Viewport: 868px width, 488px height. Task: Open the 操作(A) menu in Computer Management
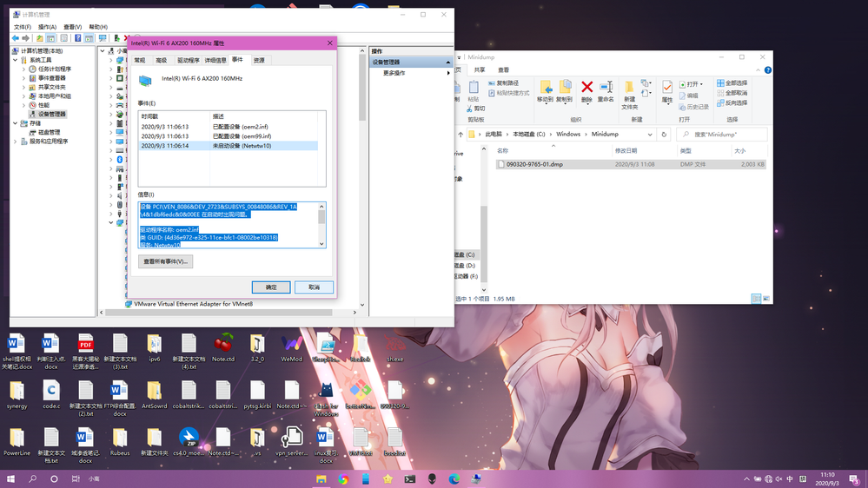pyautogui.click(x=47, y=27)
